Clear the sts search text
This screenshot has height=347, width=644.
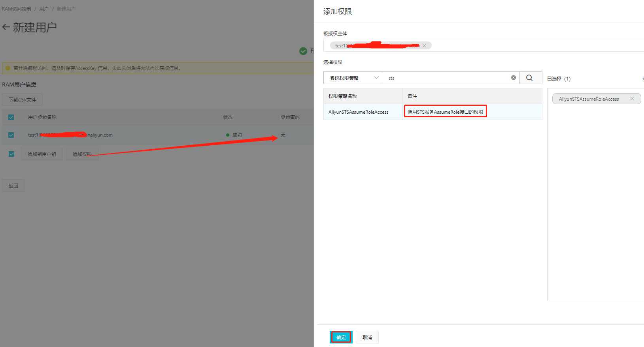[514, 78]
